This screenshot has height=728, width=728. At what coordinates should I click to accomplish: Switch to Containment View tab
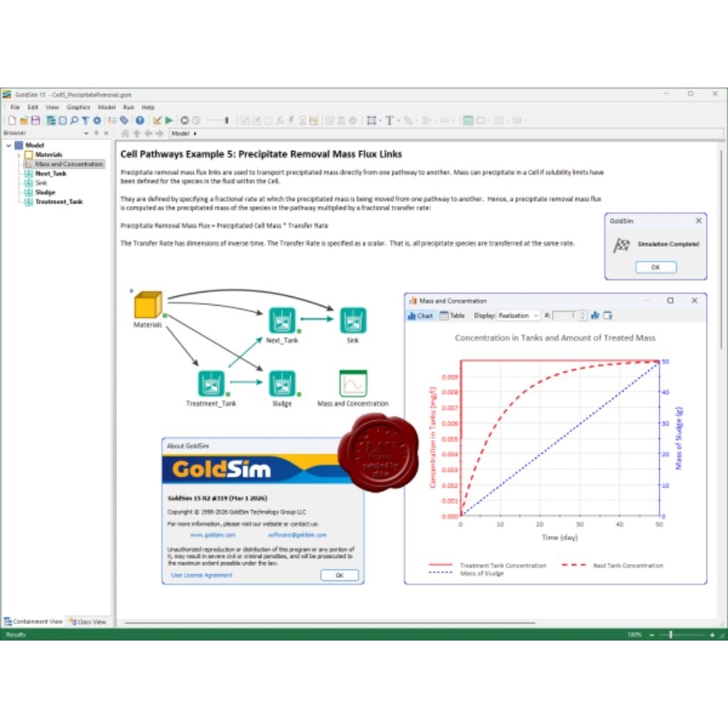[33, 621]
